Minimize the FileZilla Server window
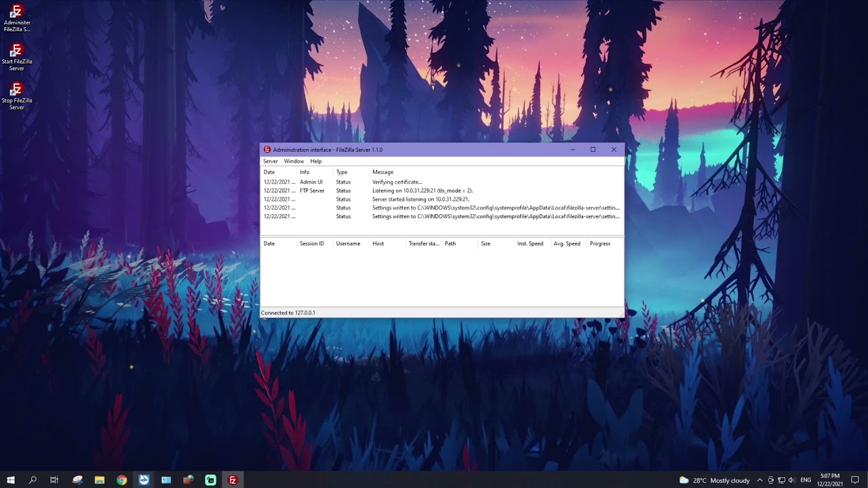The image size is (868, 488). pos(572,150)
